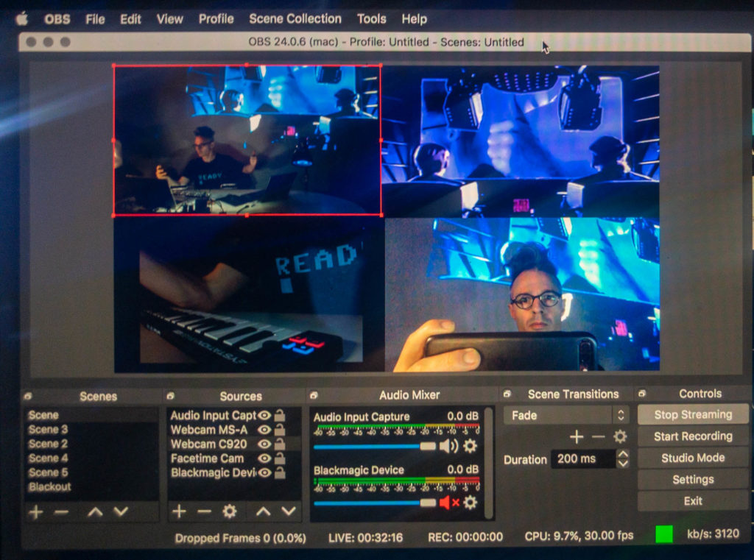Select the top-left webcam preview source

(247, 141)
